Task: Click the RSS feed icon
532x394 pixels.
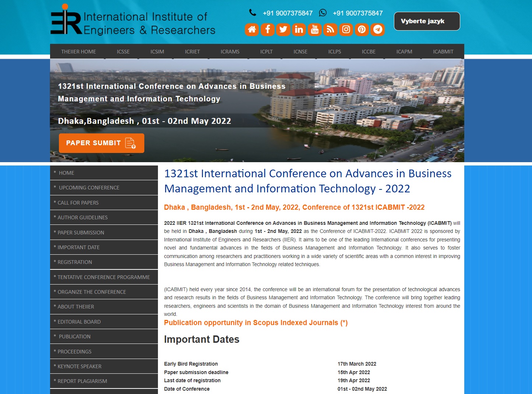Action: 330,29
